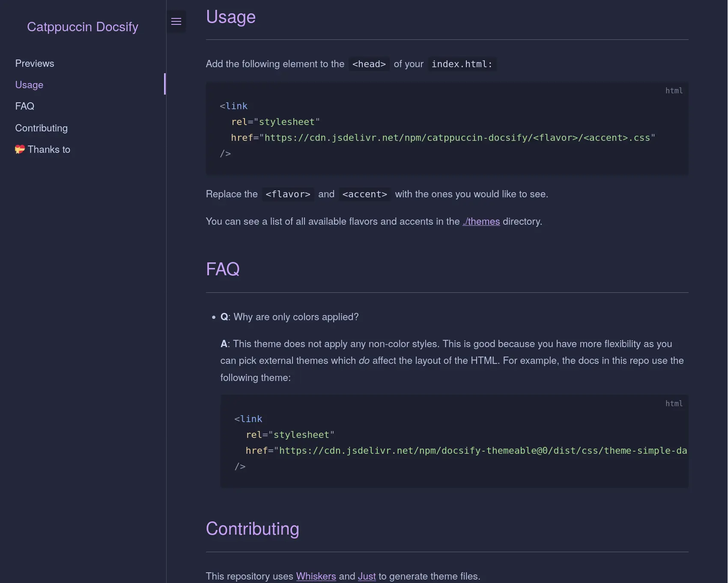
Task: Select the Usage item in the sidebar
Action: click(29, 85)
